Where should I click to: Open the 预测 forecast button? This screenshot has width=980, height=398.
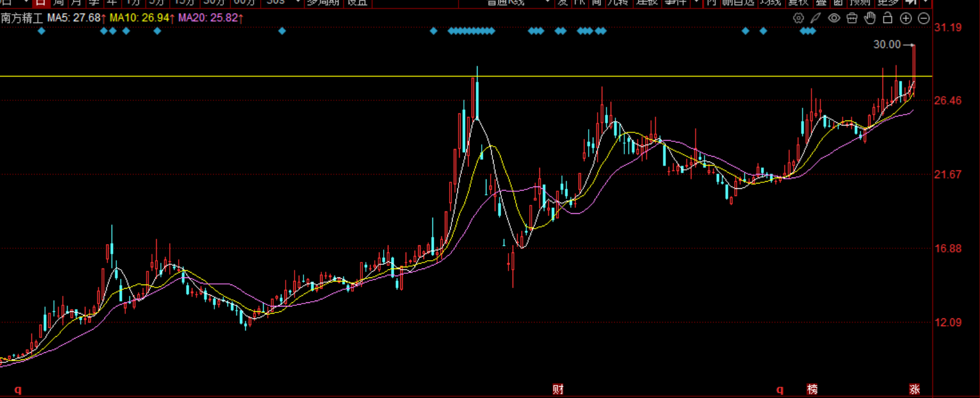pos(859,2)
